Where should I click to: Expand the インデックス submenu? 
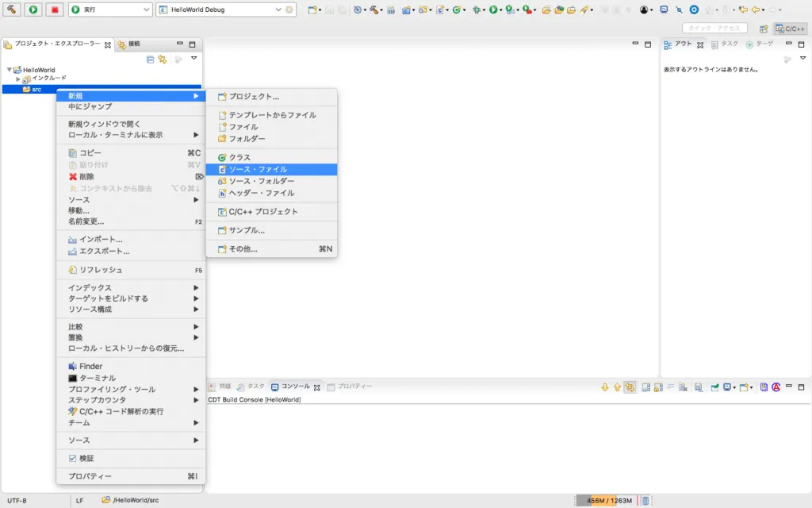click(x=132, y=287)
